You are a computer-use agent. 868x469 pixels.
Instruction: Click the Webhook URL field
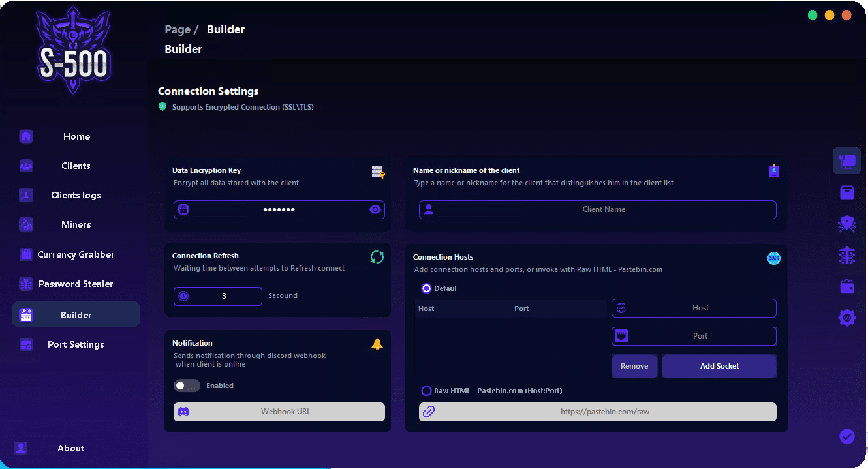(286, 412)
